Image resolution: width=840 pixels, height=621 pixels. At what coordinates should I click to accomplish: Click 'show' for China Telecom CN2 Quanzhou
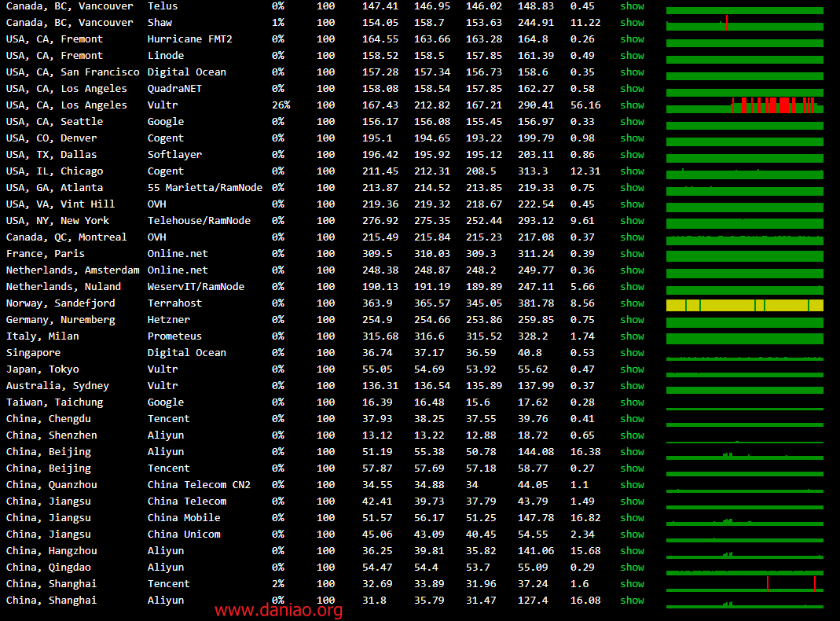632,485
